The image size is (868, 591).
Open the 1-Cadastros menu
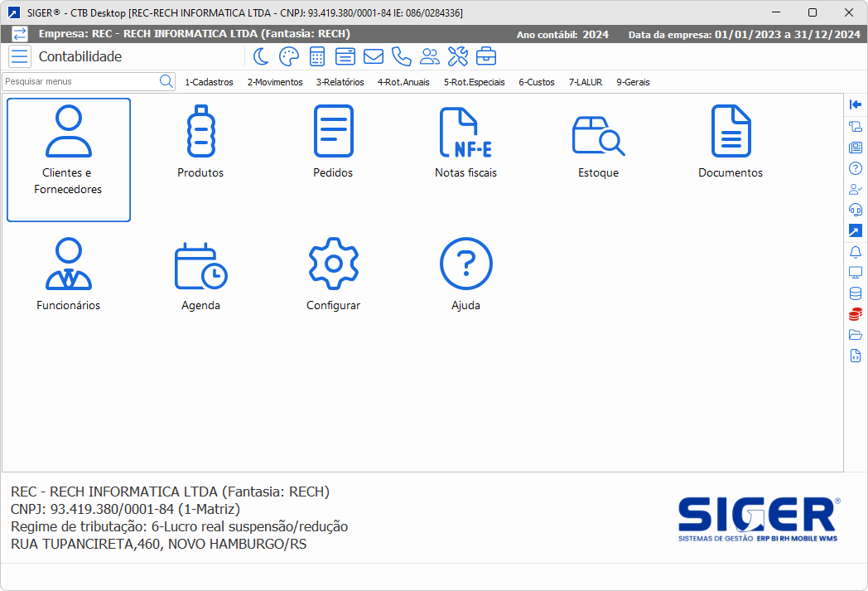pos(209,82)
